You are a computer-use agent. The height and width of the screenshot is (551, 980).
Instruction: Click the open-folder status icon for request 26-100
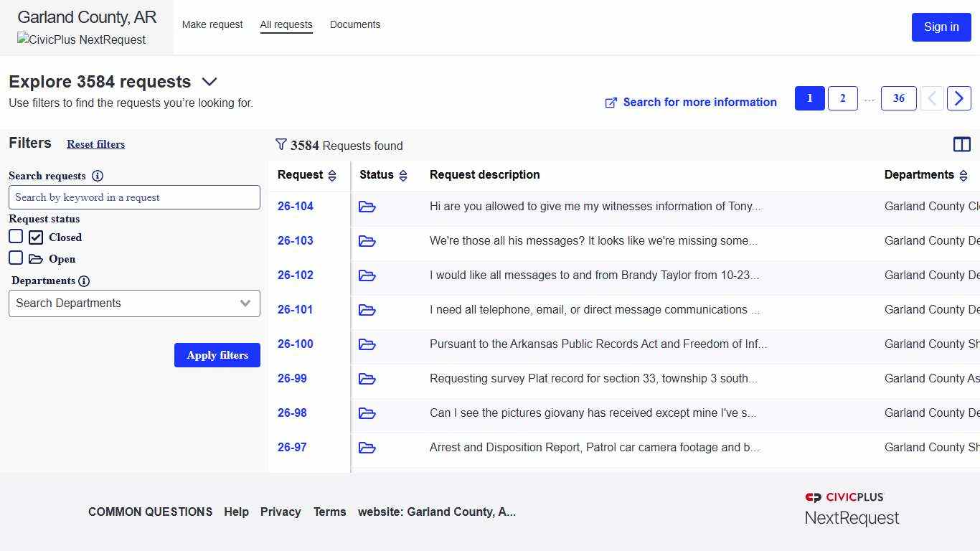[367, 344]
